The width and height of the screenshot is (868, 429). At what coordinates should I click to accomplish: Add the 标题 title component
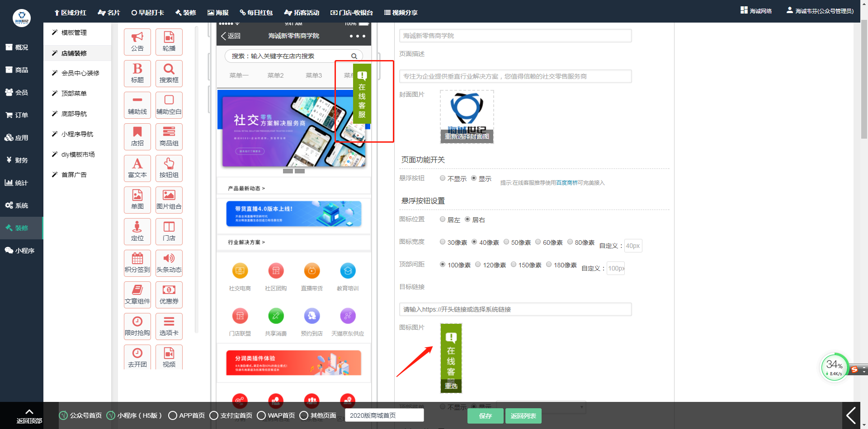click(137, 74)
